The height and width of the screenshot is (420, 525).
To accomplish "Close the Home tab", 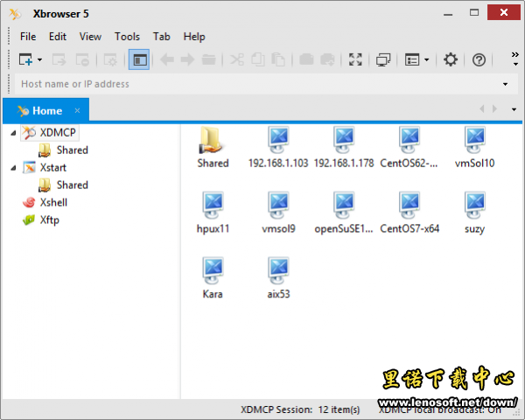I will [x=77, y=110].
